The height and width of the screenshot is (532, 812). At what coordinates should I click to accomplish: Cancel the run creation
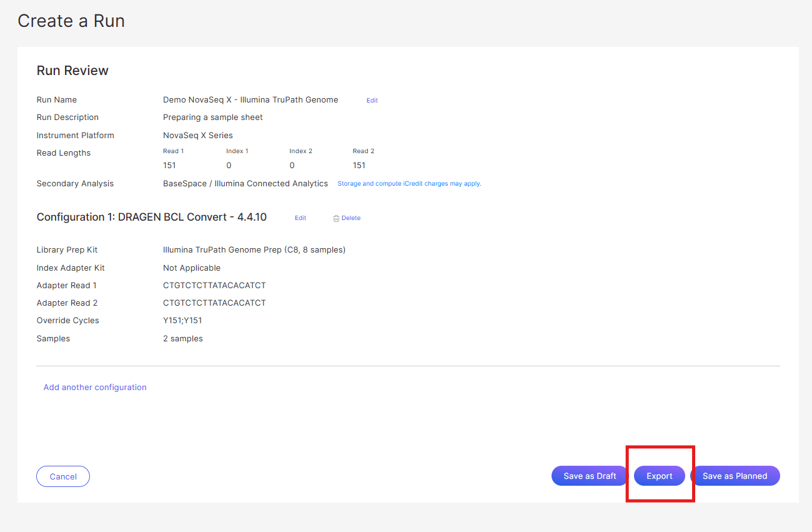click(x=63, y=476)
